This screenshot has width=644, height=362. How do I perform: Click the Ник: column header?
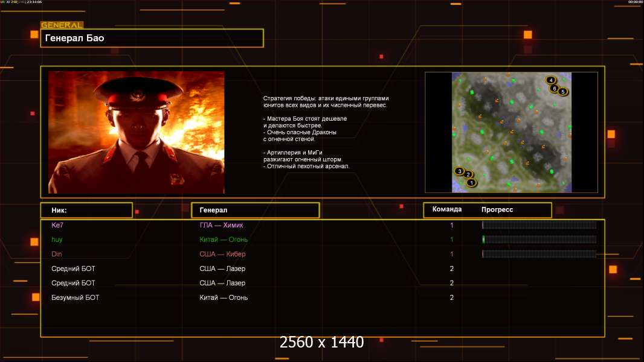86,210
